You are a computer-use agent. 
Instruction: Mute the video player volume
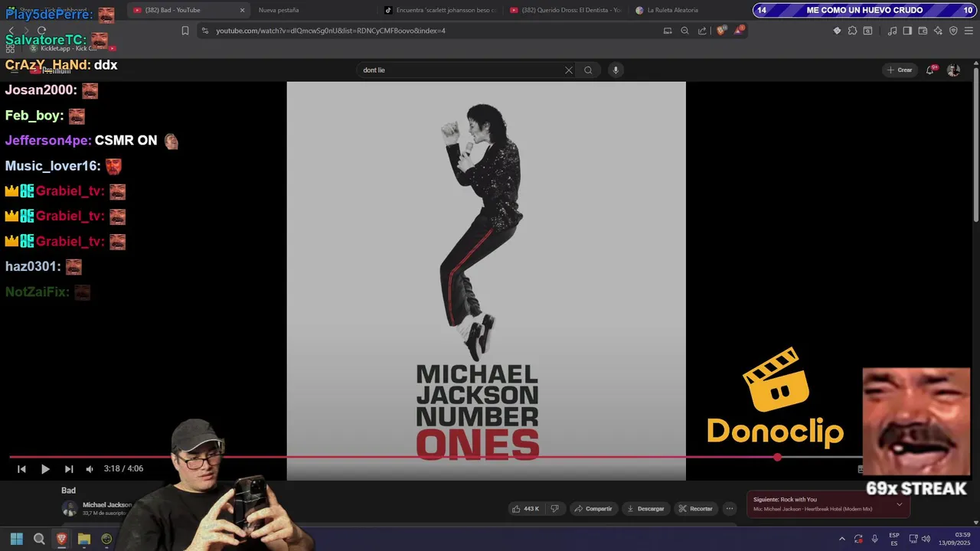pyautogui.click(x=90, y=469)
